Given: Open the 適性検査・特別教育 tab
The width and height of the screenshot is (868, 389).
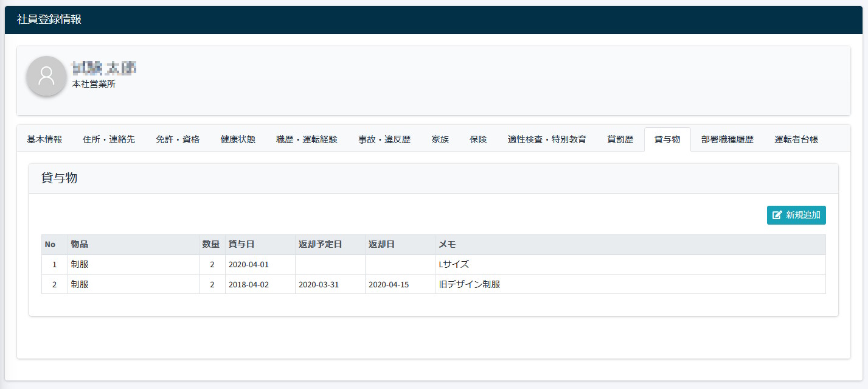Looking at the screenshot, I should [547, 139].
